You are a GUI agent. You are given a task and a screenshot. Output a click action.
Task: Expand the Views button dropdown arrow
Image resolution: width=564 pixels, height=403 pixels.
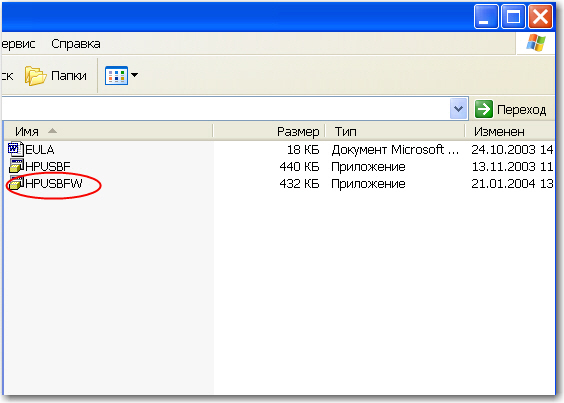[134, 75]
